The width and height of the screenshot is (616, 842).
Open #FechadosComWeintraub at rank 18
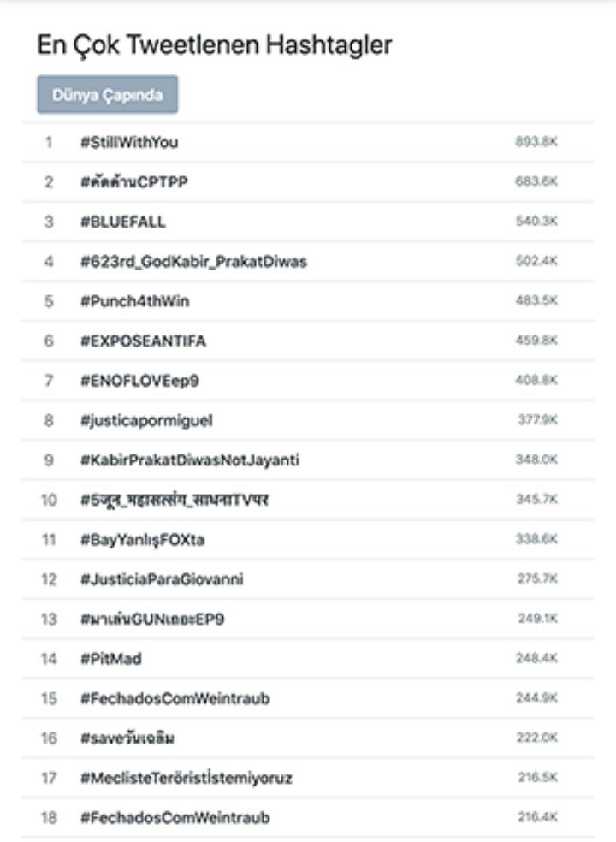175,818
